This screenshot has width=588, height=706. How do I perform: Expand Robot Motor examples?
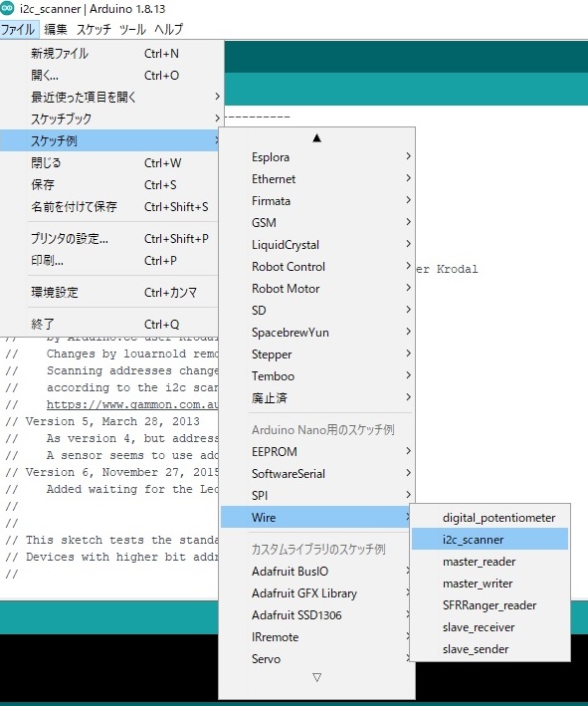316,289
